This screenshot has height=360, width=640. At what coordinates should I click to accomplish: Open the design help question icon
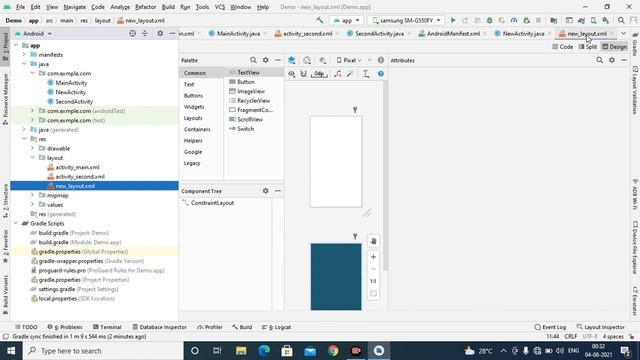click(x=381, y=74)
